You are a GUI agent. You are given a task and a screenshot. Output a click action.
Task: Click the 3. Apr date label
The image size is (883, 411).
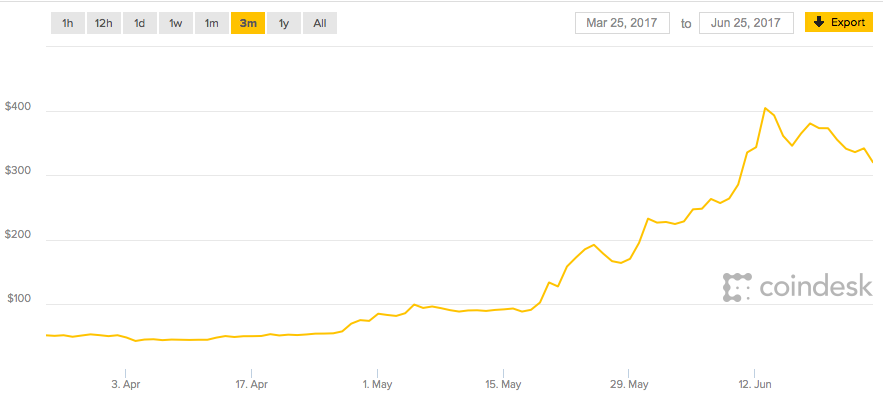(x=126, y=385)
